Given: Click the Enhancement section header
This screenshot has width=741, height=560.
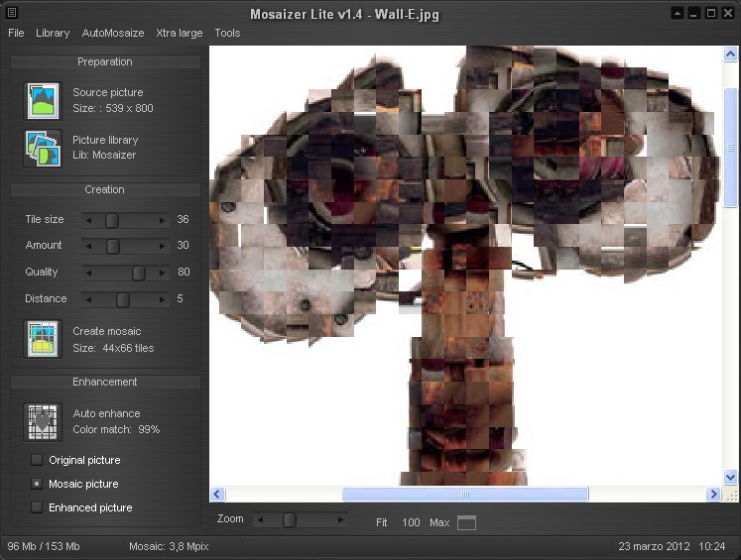Looking at the screenshot, I should [105, 382].
